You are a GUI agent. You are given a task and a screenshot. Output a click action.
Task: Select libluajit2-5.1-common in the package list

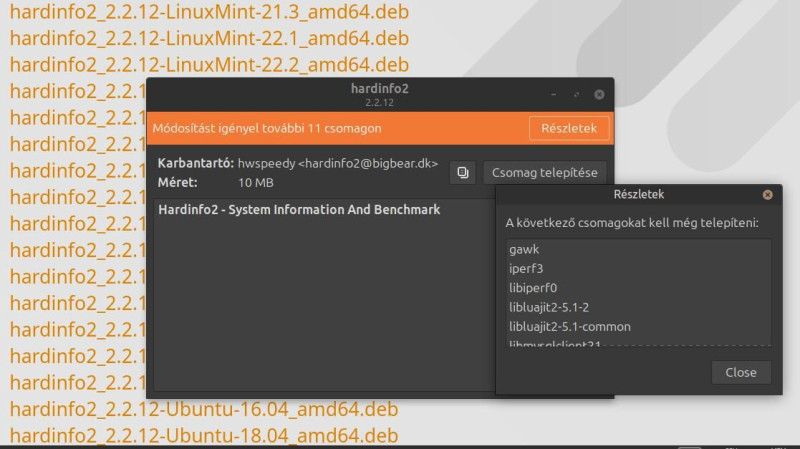coord(638,327)
